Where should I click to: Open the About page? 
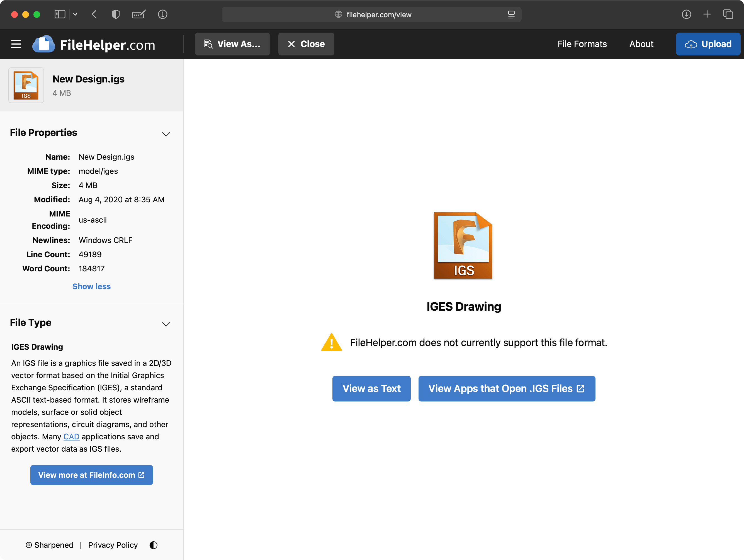click(x=641, y=44)
